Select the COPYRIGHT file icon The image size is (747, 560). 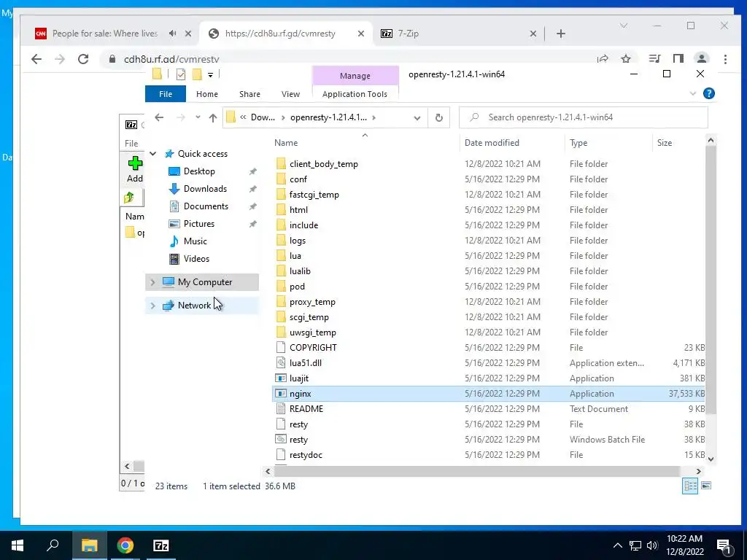coord(281,348)
